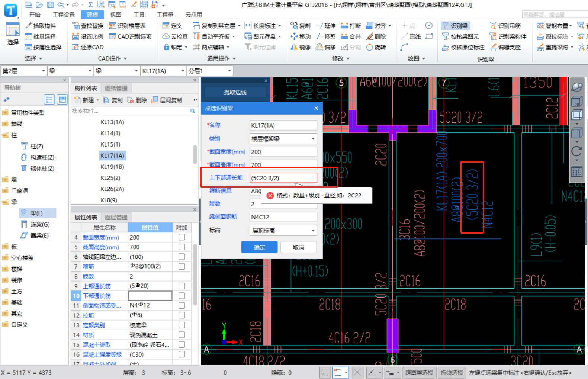The width and height of the screenshot is (588, 379).
Task: Select the 直线 line drawing tool
Action: (x=411, y=36)
